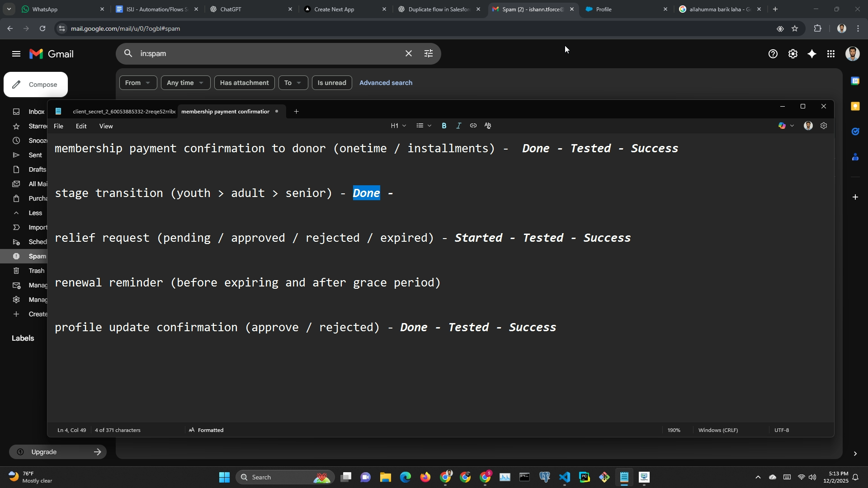This screenshot has height=488, width=868.
Task: Toggle Formatted mode in Notepad status bar
Action: 206,430
